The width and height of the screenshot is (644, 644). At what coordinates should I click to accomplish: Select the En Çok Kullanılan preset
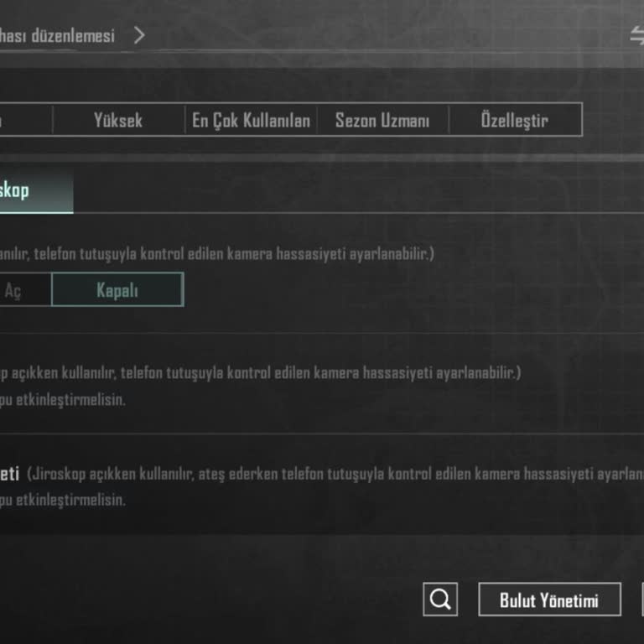click(251, 120)
